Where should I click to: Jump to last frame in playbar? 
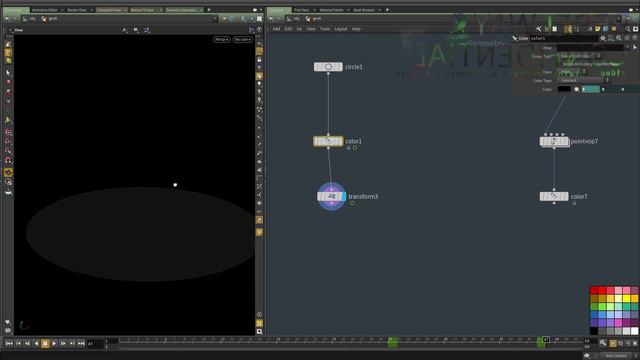tap(81, 344)
